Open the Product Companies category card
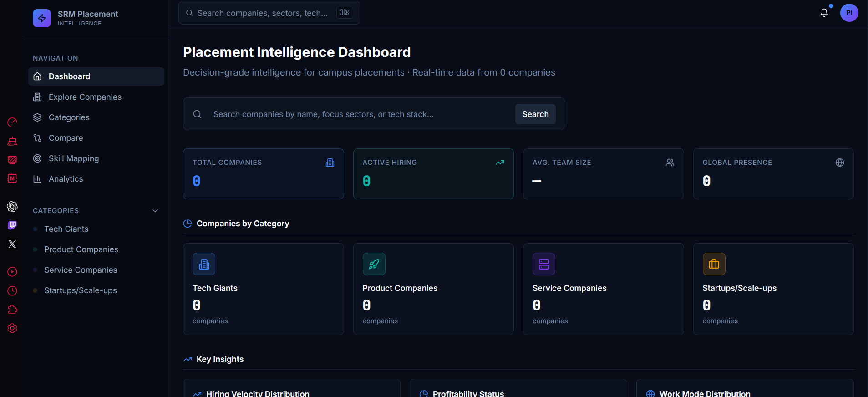868x397 pixels. tap(433, 289)
